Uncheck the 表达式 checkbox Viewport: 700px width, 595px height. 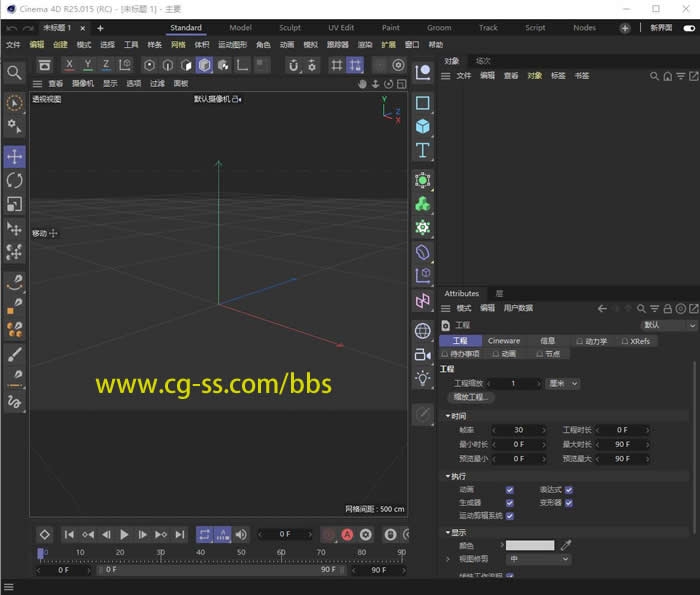click(x=569, y=490)
